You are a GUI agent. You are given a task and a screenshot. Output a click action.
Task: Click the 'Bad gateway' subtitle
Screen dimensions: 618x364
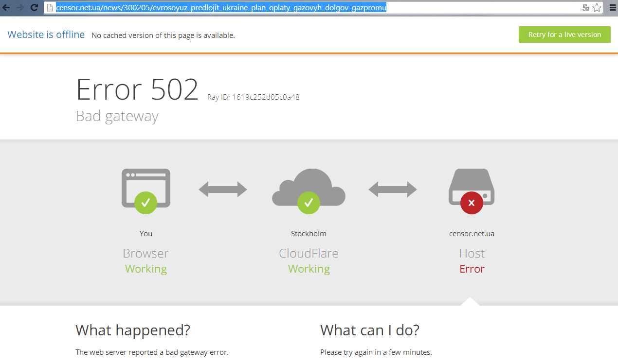pyautogui.click(x=117, y=116)
